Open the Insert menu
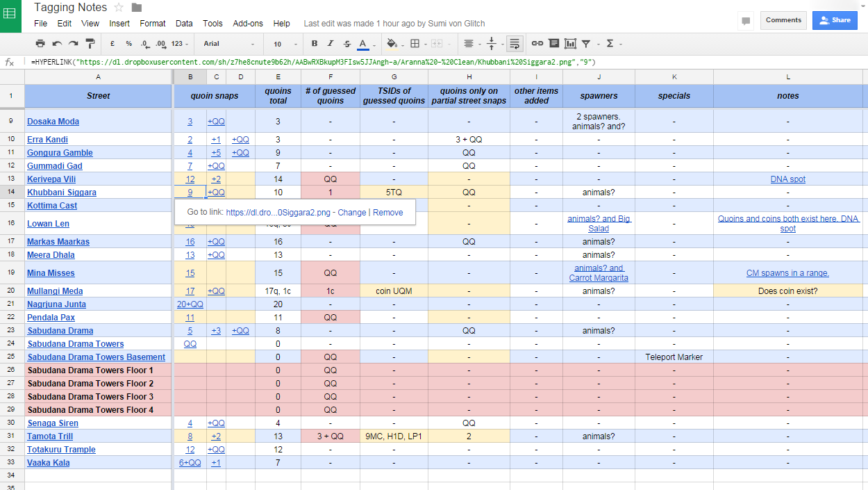This screenshot has width=868, height=490. tap(119, 23)
